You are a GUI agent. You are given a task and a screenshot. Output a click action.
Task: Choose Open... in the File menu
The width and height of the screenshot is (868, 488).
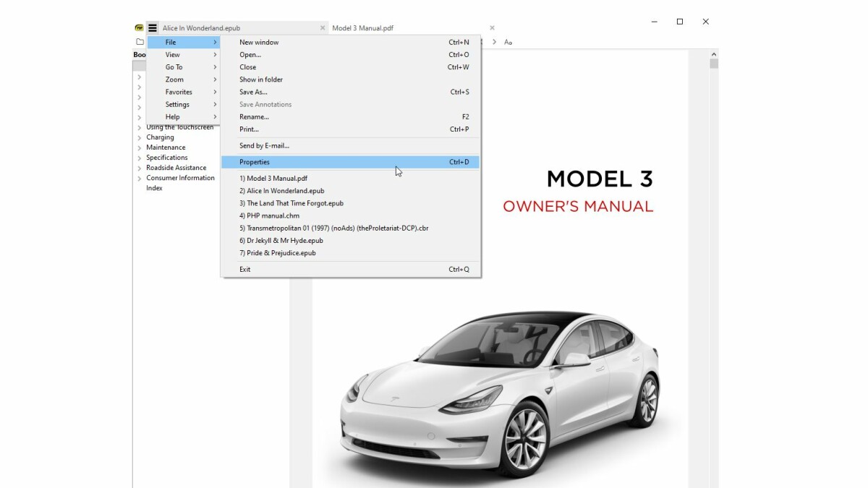tap(351, 55)
